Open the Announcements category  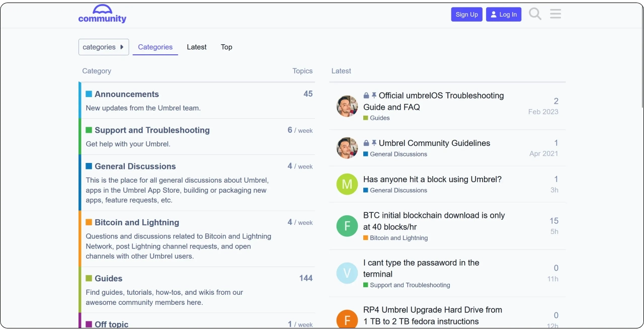point(126,94)
